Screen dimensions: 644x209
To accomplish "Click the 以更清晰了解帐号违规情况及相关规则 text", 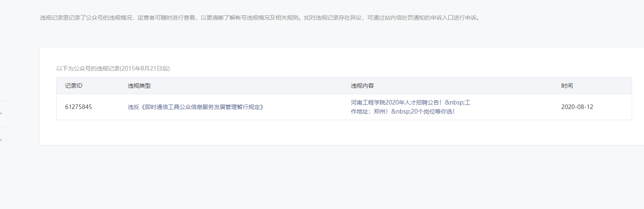I will (x=249, y=18).
